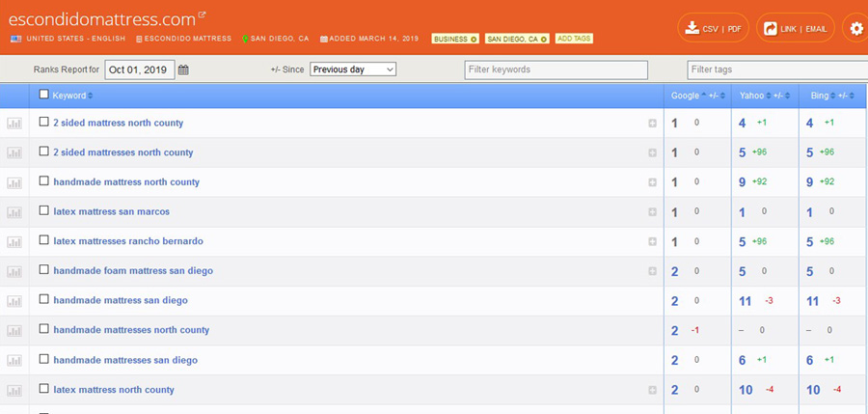Image resolution: width=868 pixels, height=414 pixels.
Task: Click the Filter tags input field
Action: [776, 69]
